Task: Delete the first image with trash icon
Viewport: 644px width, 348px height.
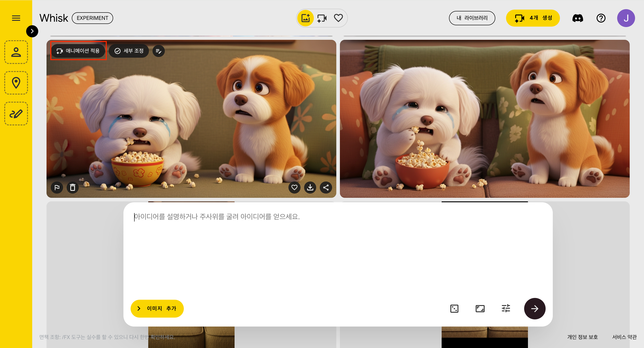Action: 72,187
